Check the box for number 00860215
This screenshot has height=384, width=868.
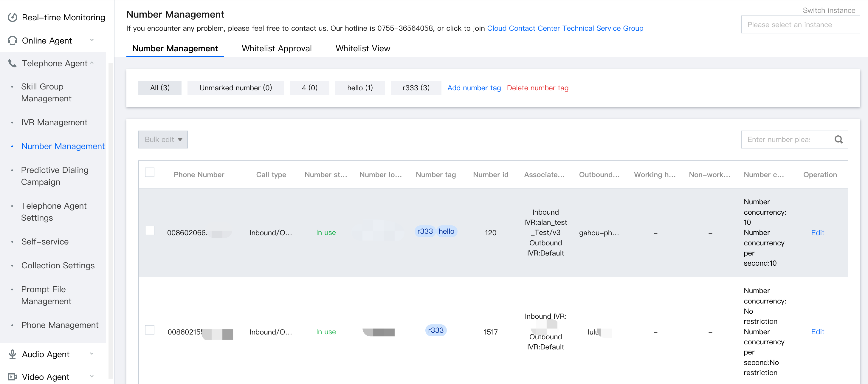[x=150, y=330]
